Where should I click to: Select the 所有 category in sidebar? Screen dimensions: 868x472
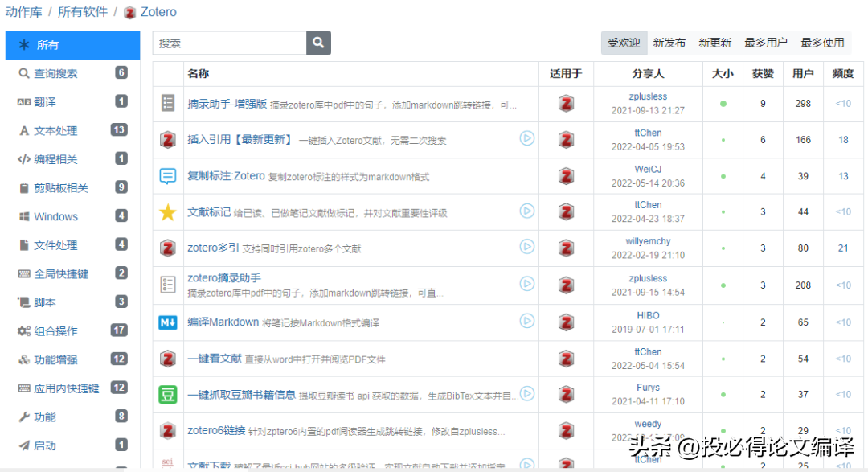tap(72, 45)
